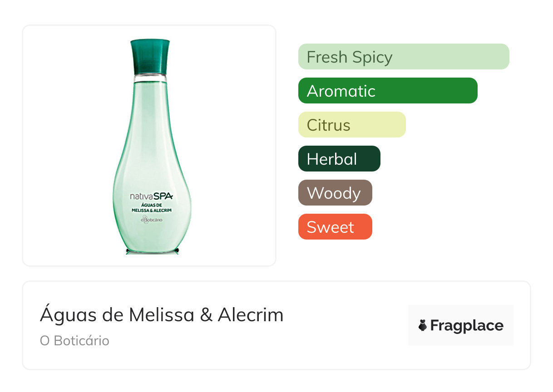This screenshot has width=553, height=392.
Task: Click the bottle's dark green cap
Action: [150, 56]
